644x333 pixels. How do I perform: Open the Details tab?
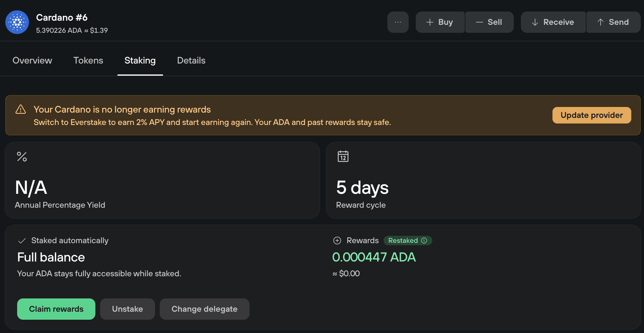coord(191,61)
